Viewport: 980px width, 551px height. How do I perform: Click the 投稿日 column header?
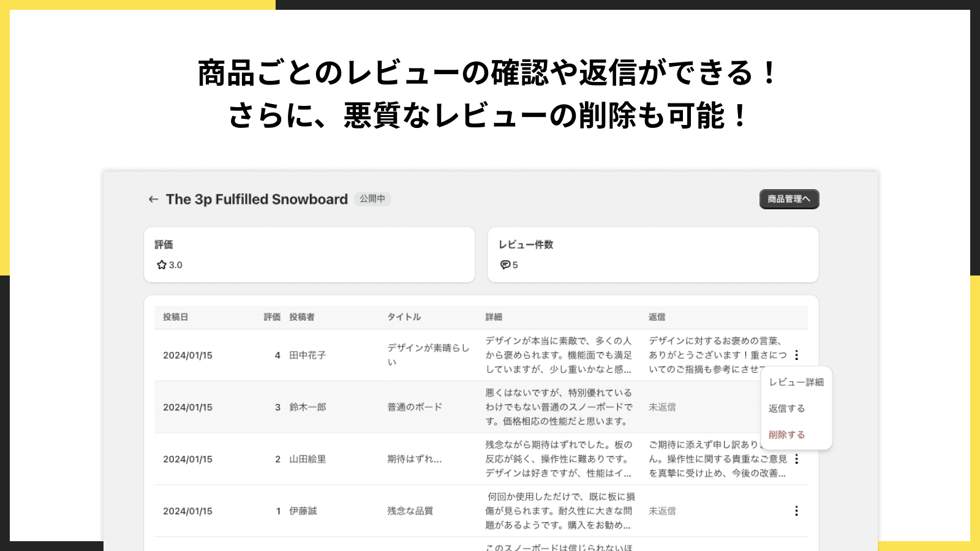click(175, 317)
